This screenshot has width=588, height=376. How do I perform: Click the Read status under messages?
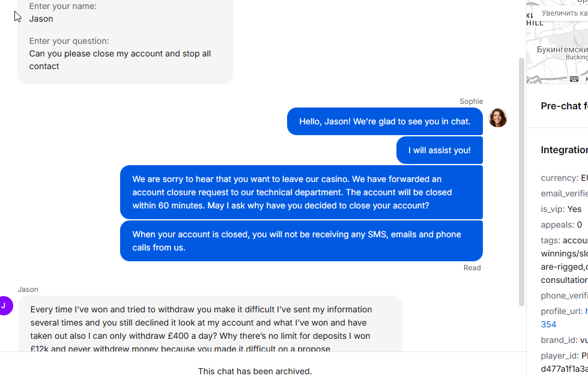(471, 268)
